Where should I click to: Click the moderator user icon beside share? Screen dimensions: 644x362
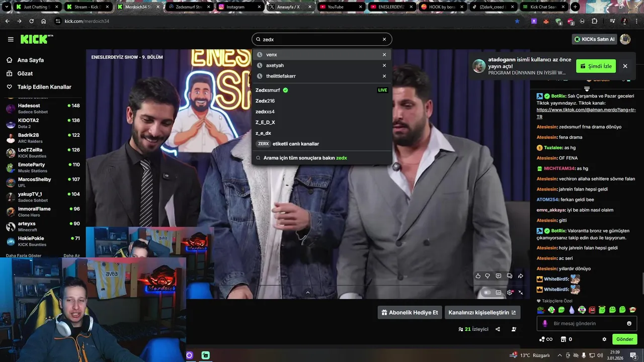click(514, 329)
